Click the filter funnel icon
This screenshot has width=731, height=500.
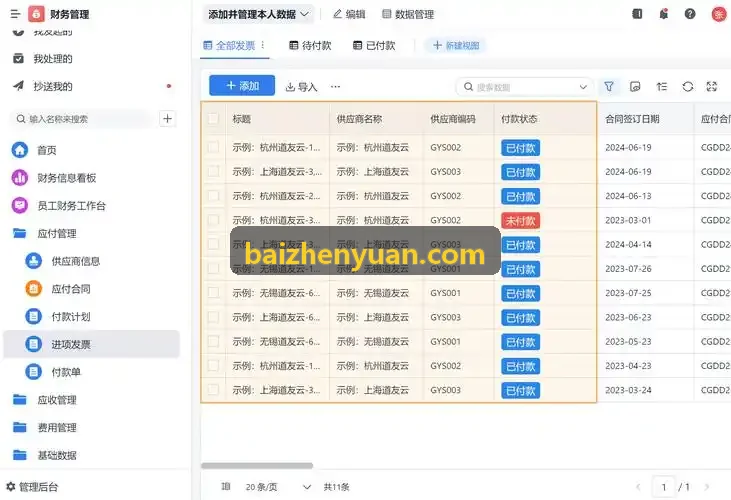point(609,87)
